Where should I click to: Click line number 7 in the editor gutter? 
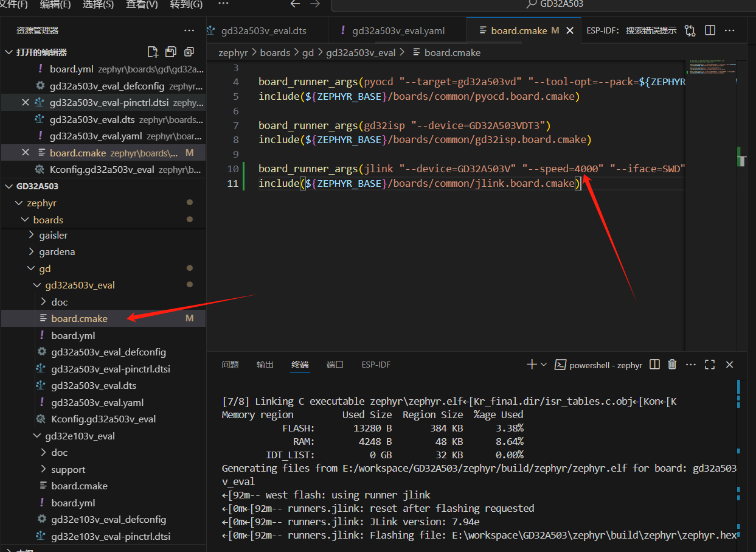coord(235,125)
